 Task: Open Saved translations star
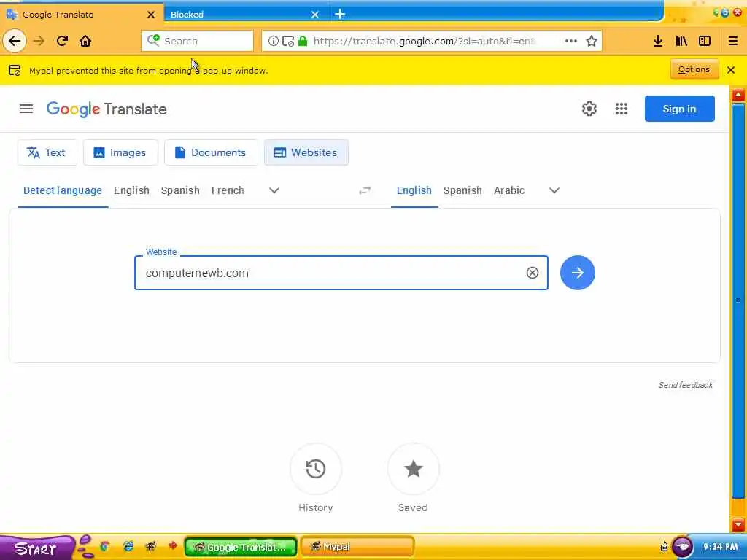click(413, 469)
